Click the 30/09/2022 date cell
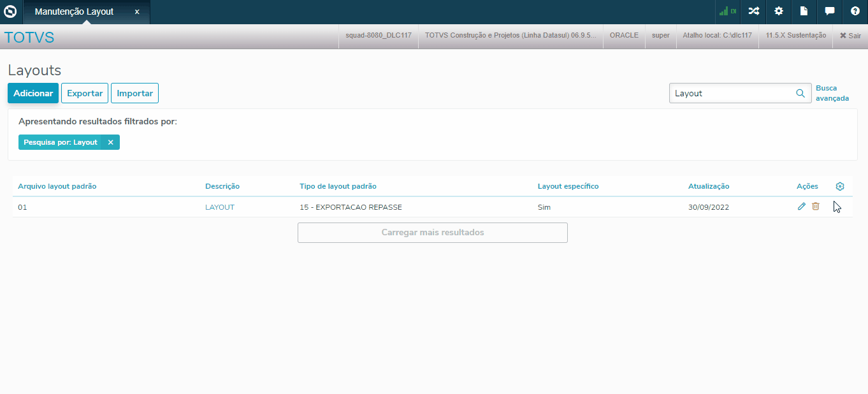The width and height of the screenshot is (868, 394). point(709,207)
